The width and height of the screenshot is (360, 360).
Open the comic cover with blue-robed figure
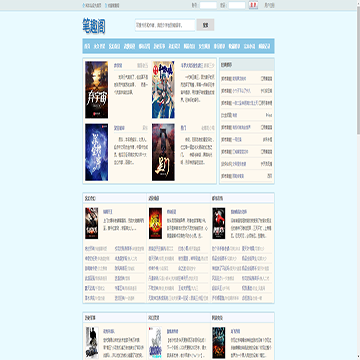(x=163, y=90)
